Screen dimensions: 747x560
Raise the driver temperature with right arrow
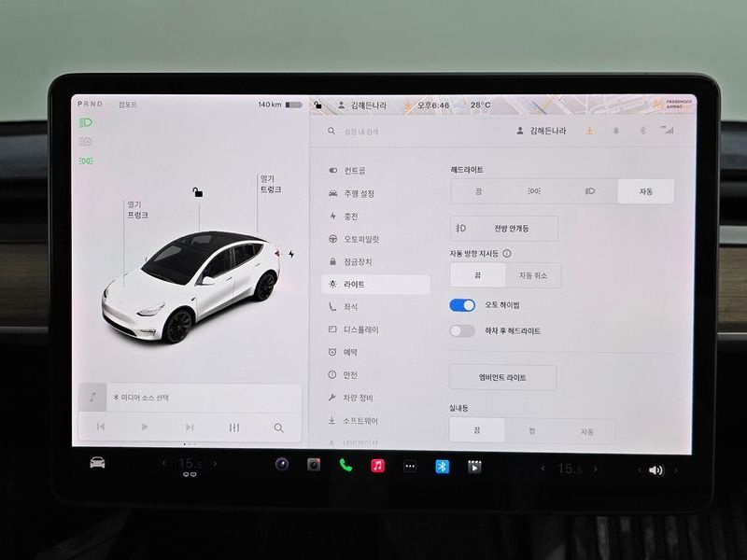click(215, 463)
